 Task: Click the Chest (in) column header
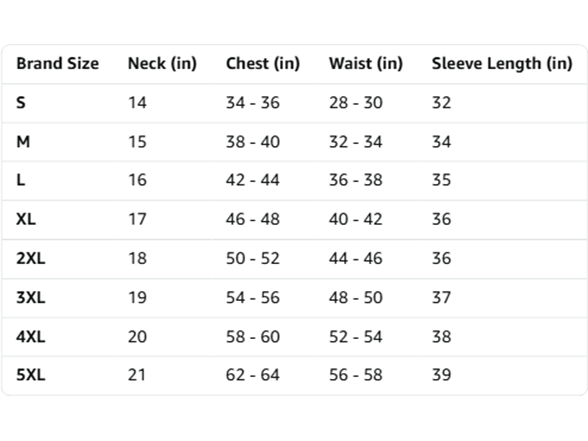point(263,63)
